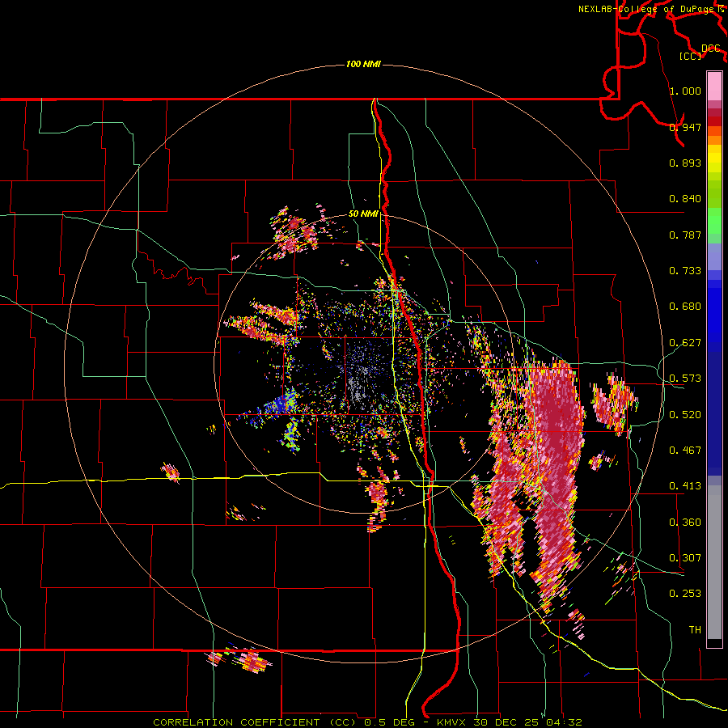Viewport: 728px width, 728px height.
Task: Select the 0.893 scale value
Action: tap(685, 163)
